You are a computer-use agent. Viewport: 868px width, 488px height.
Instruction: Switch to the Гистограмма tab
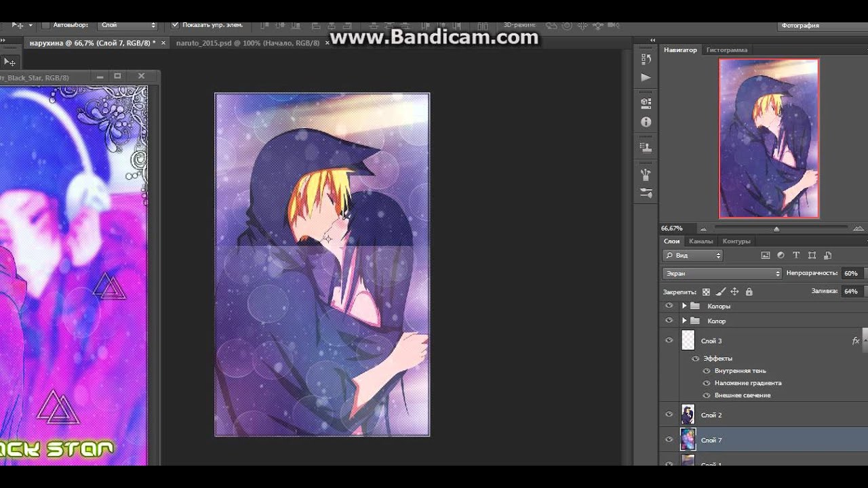tap(727, 49)
